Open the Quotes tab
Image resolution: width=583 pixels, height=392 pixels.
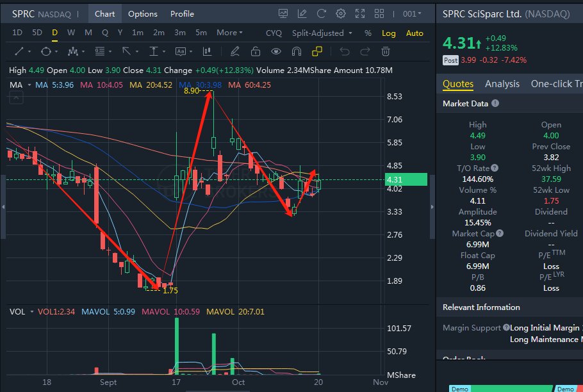458,84
